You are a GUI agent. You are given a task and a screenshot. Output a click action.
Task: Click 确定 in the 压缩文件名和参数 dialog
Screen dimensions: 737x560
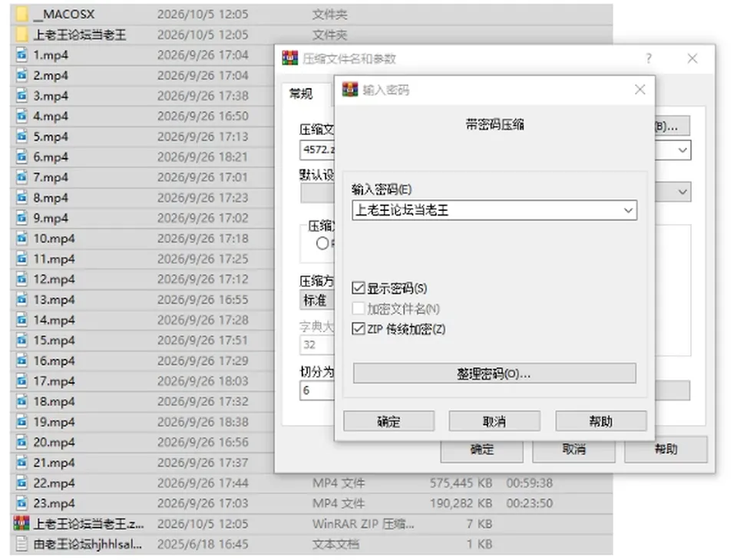(x=482, y=450)
